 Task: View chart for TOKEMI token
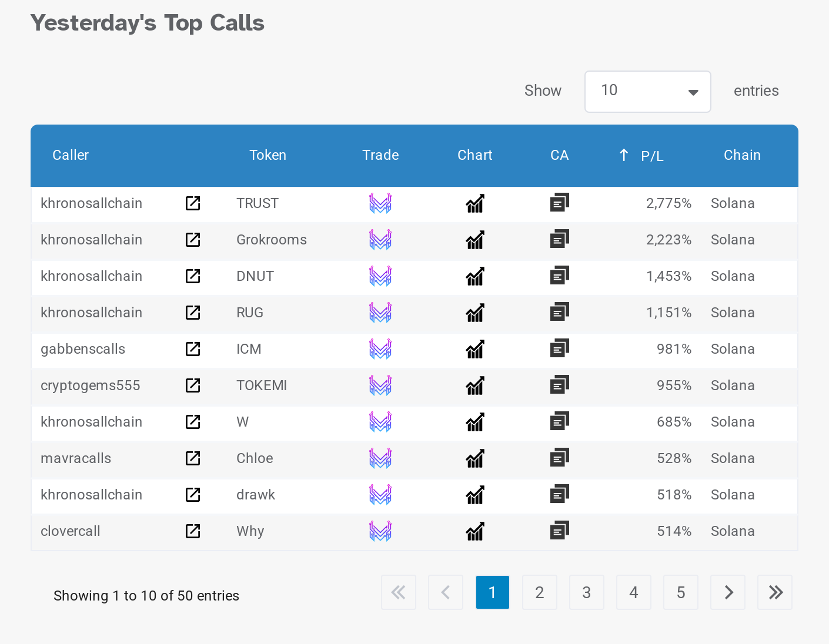[x=475, y=385]
